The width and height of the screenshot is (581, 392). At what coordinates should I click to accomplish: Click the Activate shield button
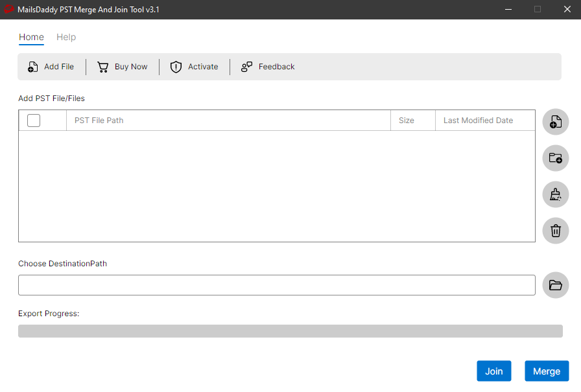pyautogui.click(x=194, y=67)
